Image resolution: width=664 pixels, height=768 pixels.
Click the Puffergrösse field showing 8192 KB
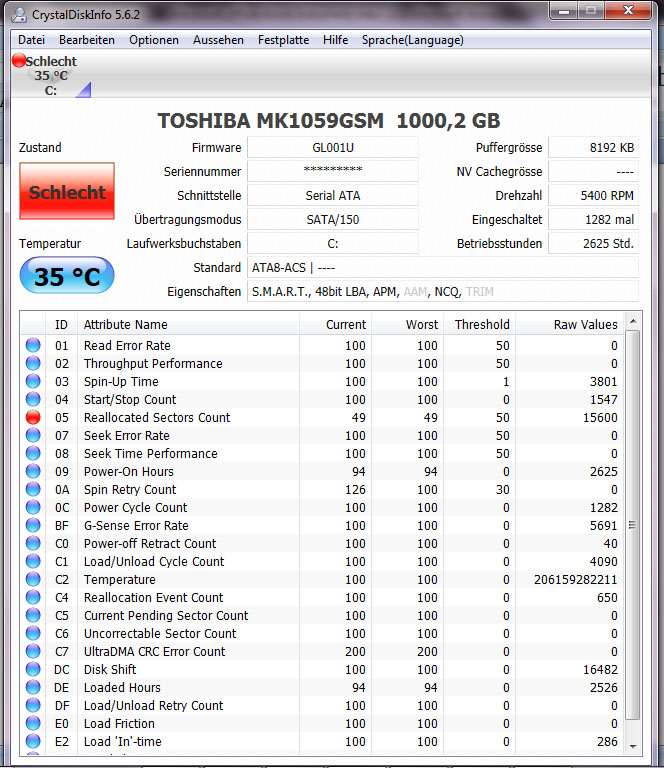[x=593, y=147]
